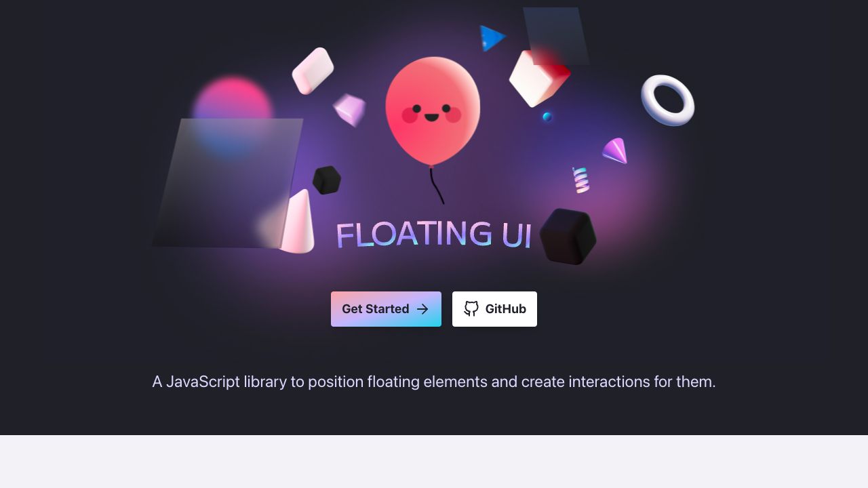Click the pink-blue gradient sphere
This screenshot has width=868, height=488.
coord(233,115)
